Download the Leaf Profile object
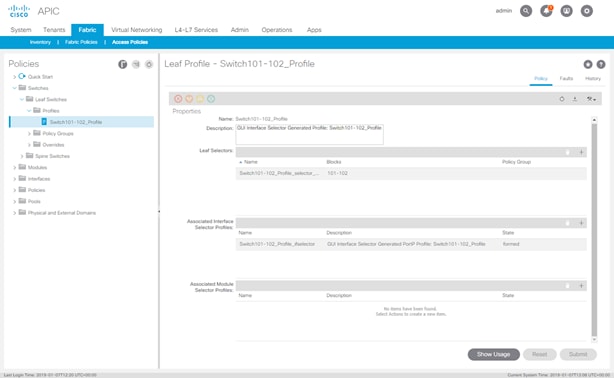Image resolution: width=614 pixels, height=378 pixels. (x=575, y=99)
